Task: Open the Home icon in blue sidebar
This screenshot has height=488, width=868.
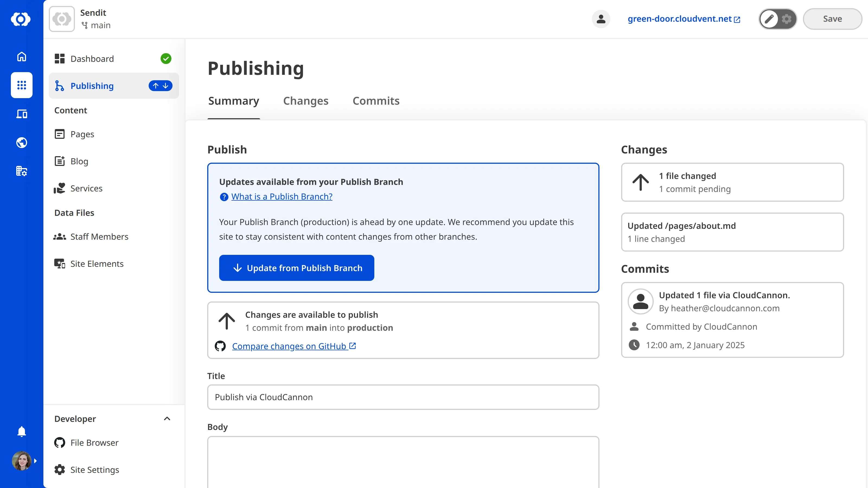Action: pyautogui.click(x=21, y=56)
